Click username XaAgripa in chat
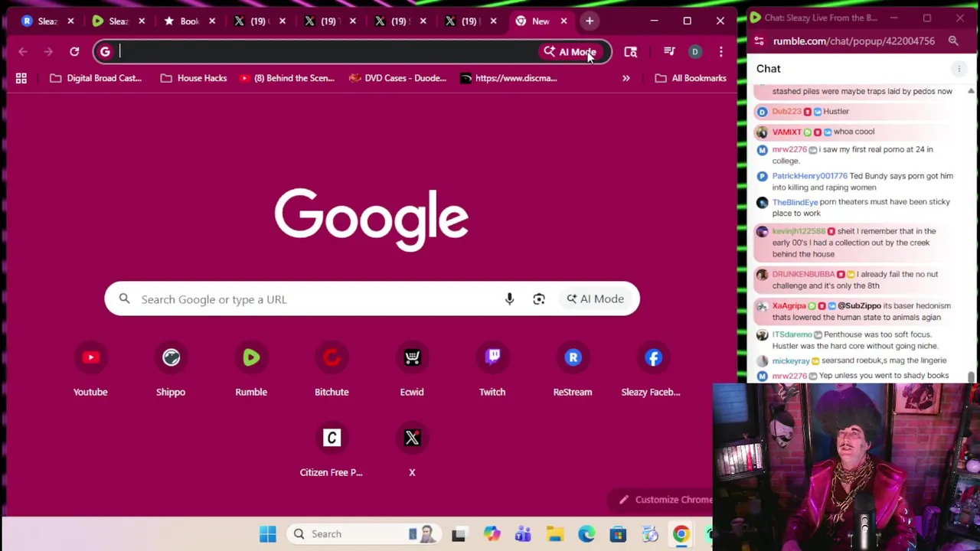This screenshot has height=551, width=980. pos(789,306)
